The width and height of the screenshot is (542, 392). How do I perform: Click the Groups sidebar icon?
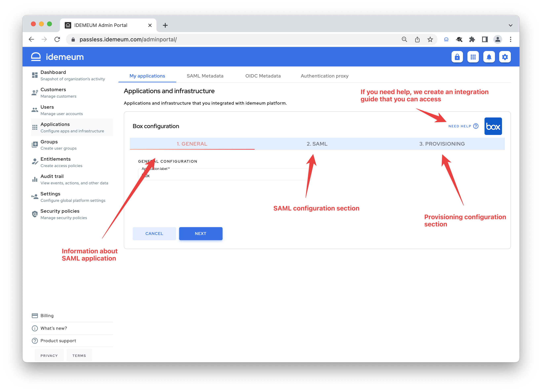(35, 145)
